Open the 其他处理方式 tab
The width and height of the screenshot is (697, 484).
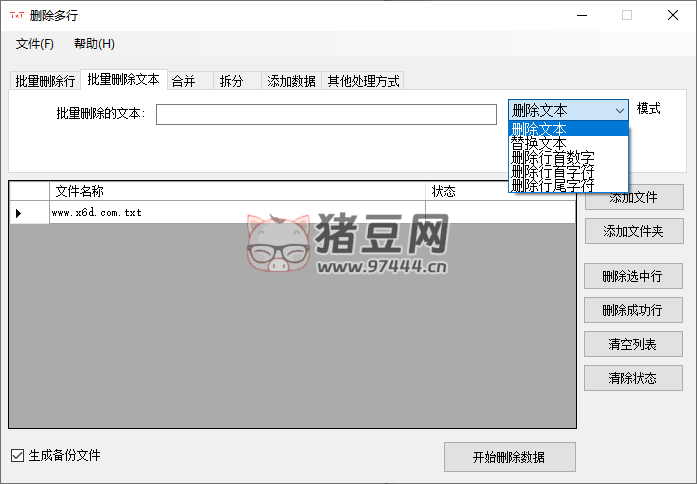pos(363,82)
